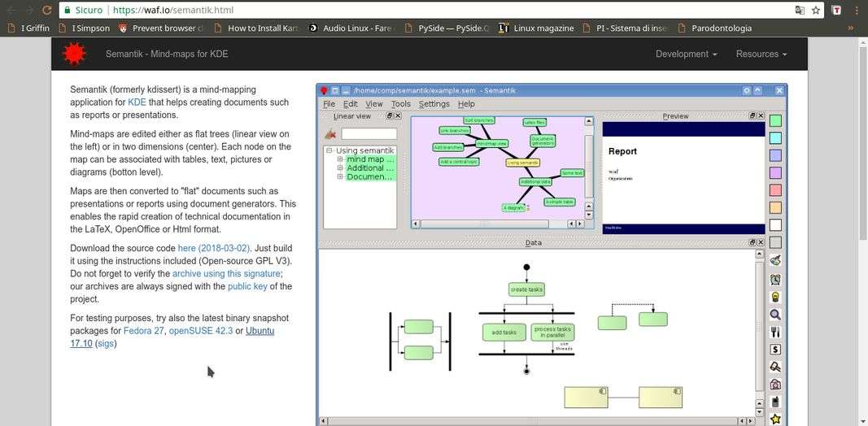
Task: Show hidden bookmarks with the overflow chevron
Action: click(851, 28)
